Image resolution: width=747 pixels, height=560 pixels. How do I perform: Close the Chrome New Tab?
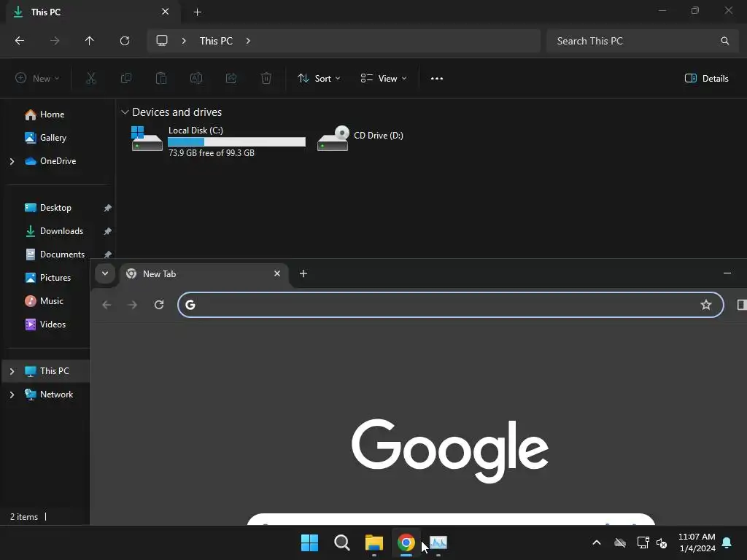coord(277,273)
